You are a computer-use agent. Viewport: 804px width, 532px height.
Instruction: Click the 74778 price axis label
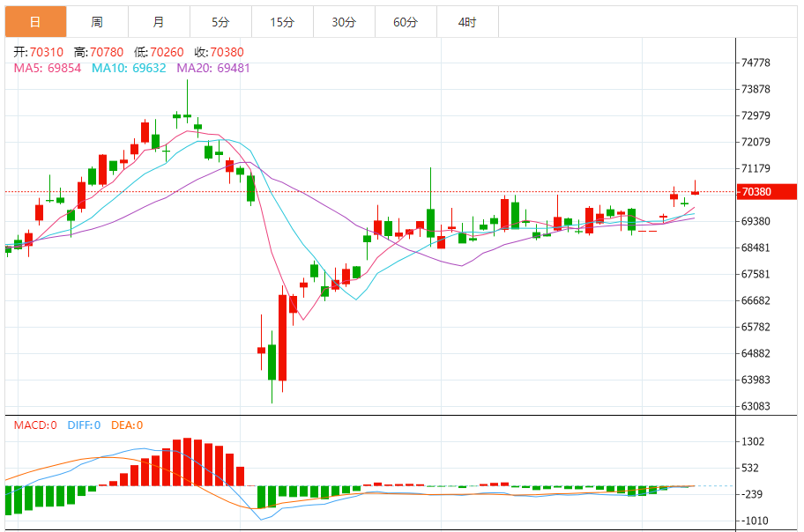[x=756, y=63]
